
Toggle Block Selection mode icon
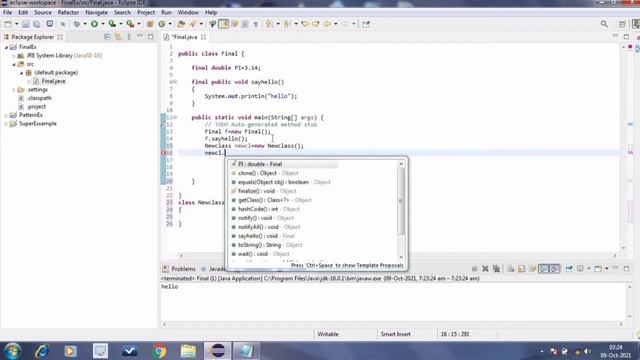[x=245, y=24]
